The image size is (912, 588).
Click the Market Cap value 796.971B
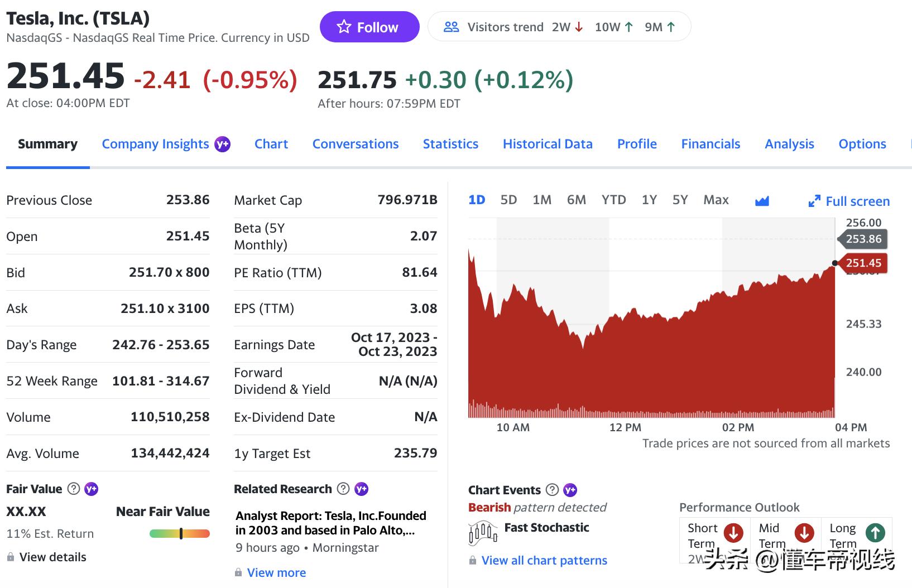click(x=407, y=200)
